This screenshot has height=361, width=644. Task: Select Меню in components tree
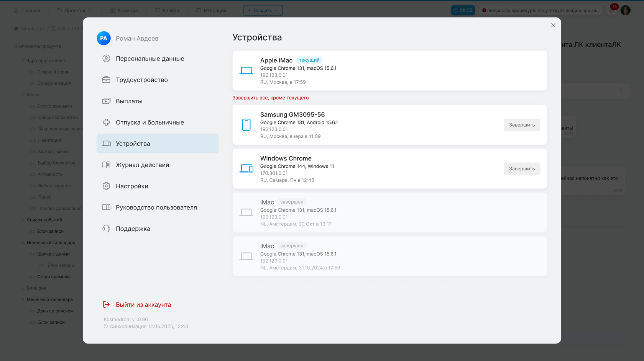tap(33, 95)
